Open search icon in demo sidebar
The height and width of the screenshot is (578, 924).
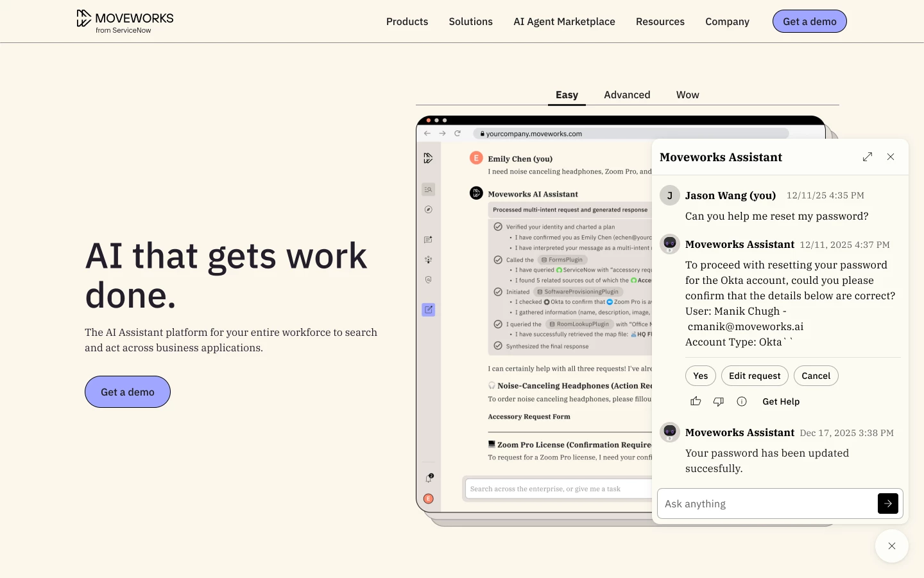click(428, 189)
